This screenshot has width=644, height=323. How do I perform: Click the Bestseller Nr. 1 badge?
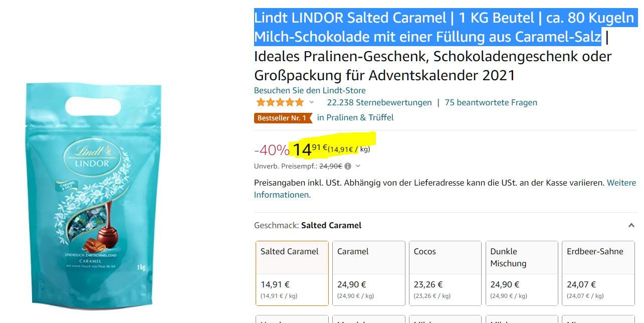283,118
